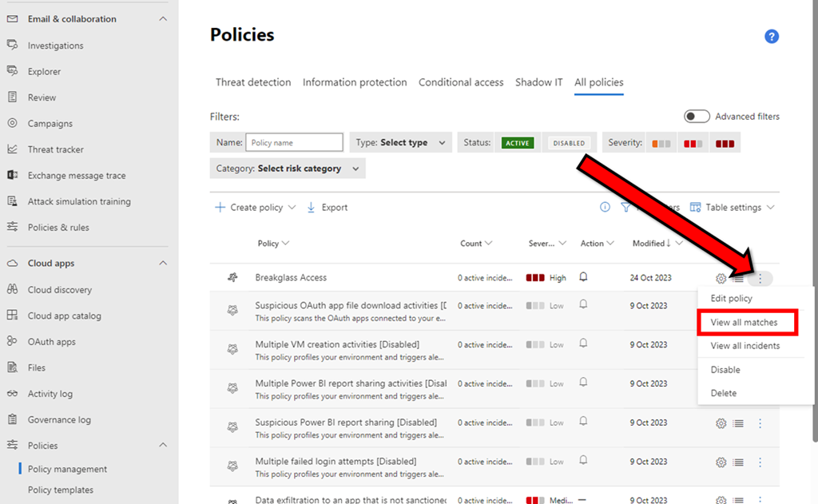Select View all matches from context menu
Image resolution: width=818 pixels, height=504 pixels.
[744, 323]
